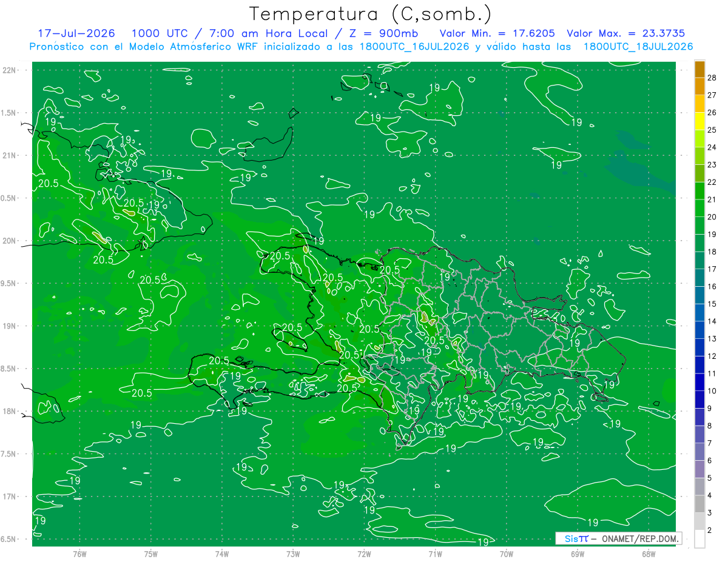Click the '25' color bar label

click(713, 130)
